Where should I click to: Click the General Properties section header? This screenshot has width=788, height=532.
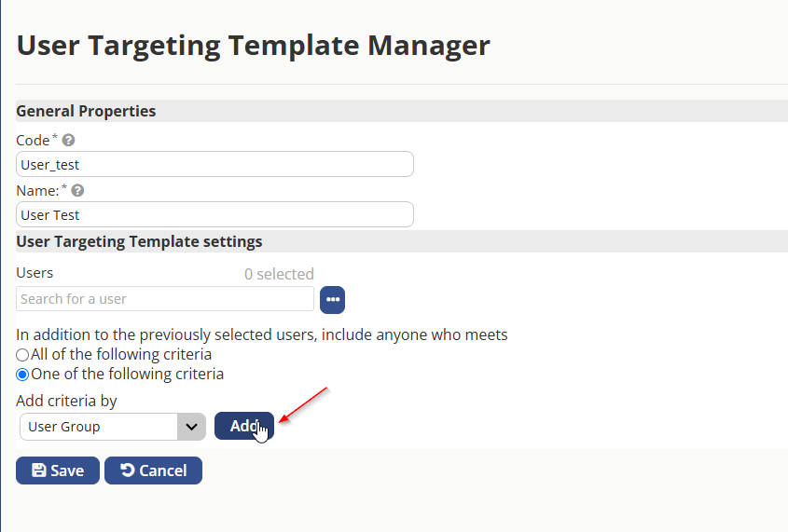click(86, 111)
